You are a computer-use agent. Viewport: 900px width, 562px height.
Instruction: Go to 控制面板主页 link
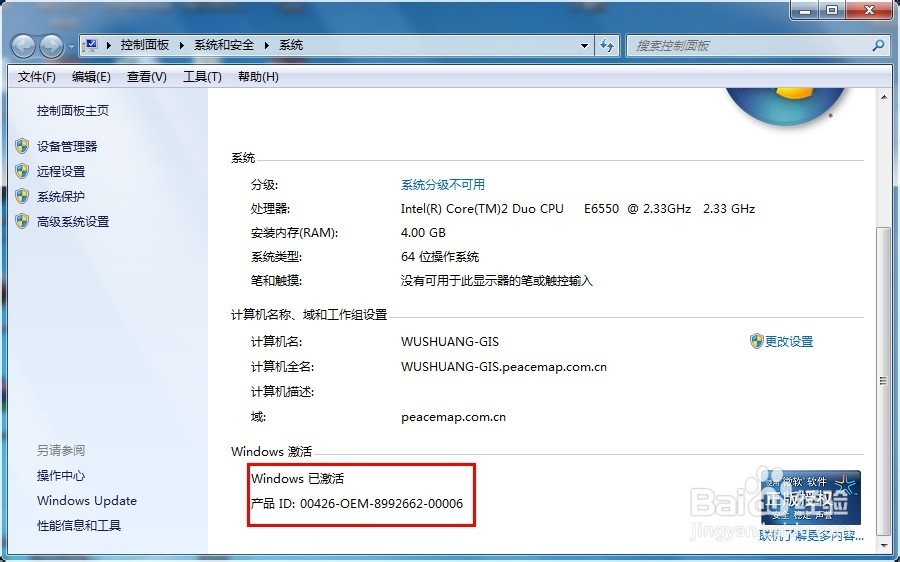(73, 110)
